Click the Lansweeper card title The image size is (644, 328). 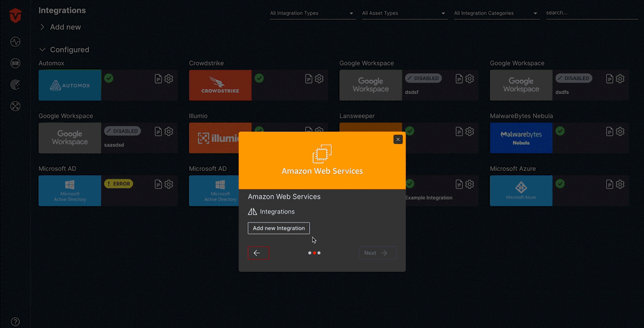(357, 116)
